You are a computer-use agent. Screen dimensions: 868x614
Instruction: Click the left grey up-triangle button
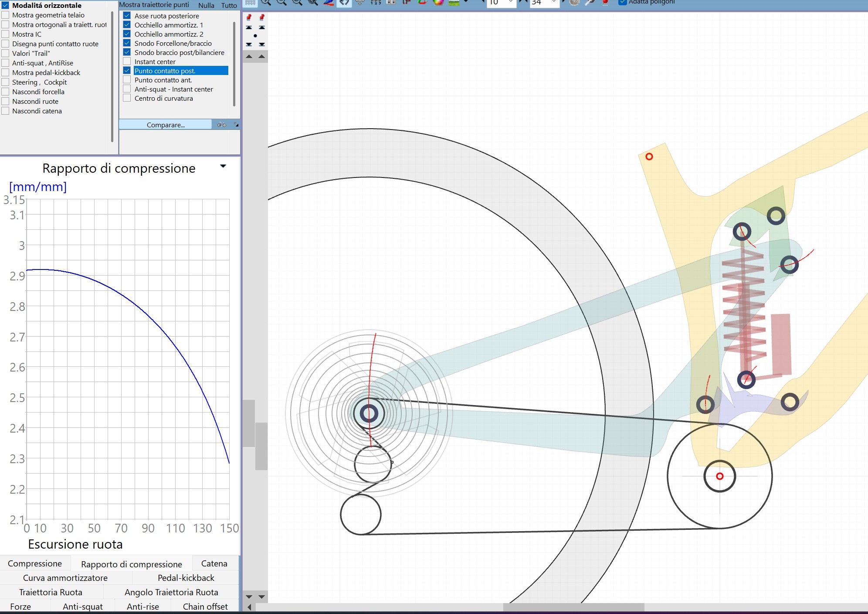(249, 56)
